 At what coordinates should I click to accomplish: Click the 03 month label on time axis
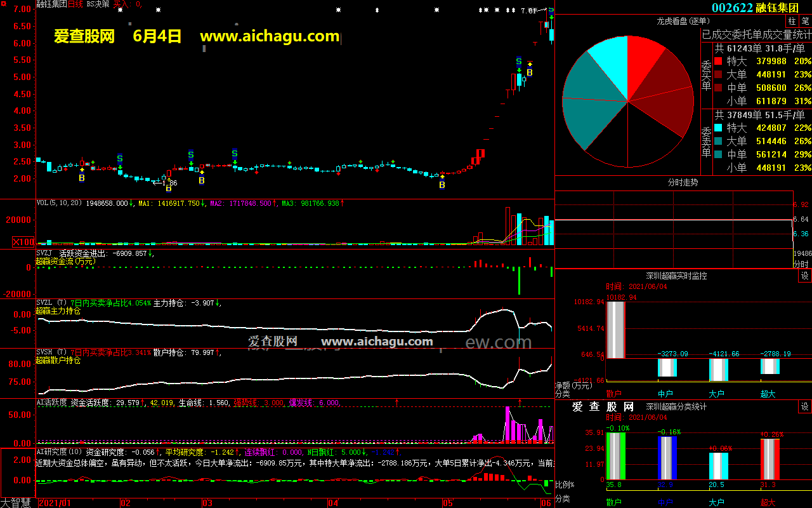(207, 503)
